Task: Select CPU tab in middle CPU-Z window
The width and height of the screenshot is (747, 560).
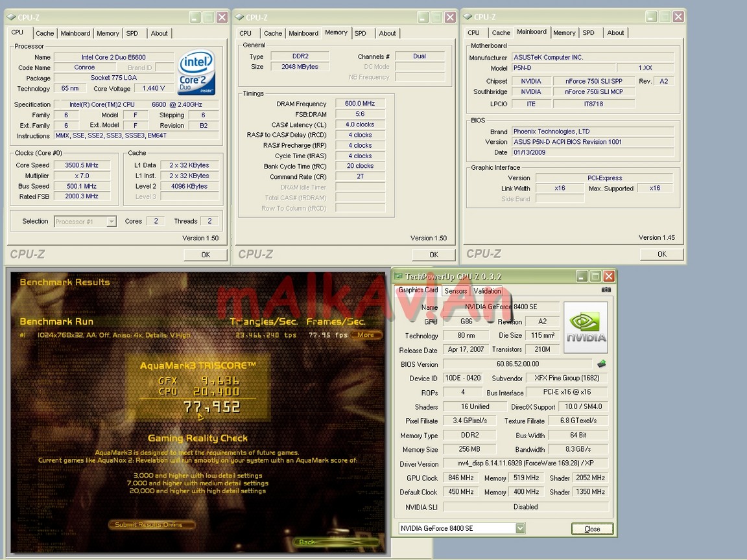Action: click(x=245, y=33)
